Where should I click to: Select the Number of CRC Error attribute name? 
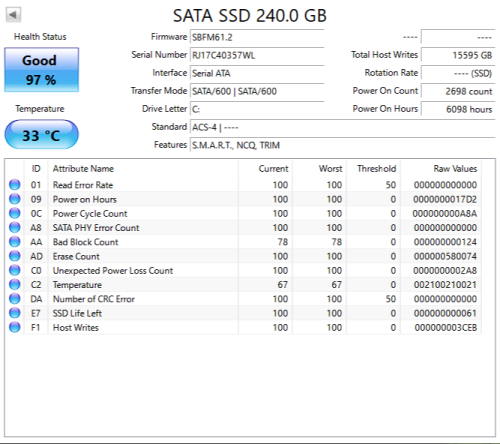[x=94, y=299]
